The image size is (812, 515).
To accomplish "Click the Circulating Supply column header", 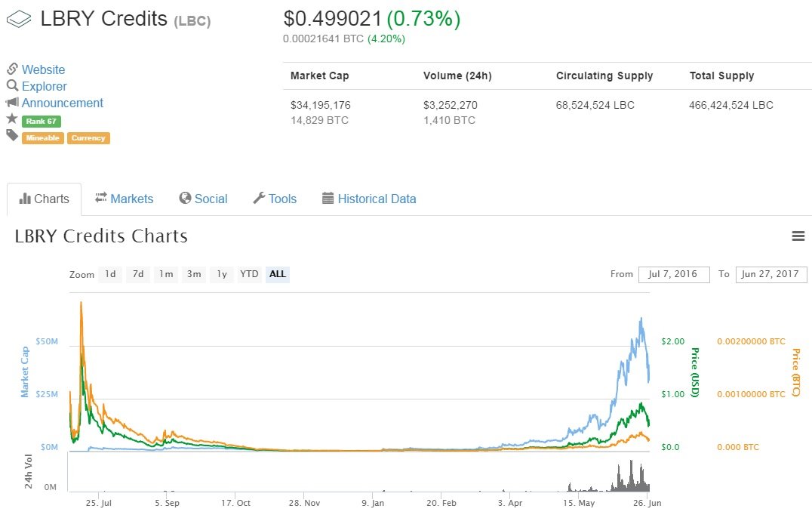I will (604, 76).
